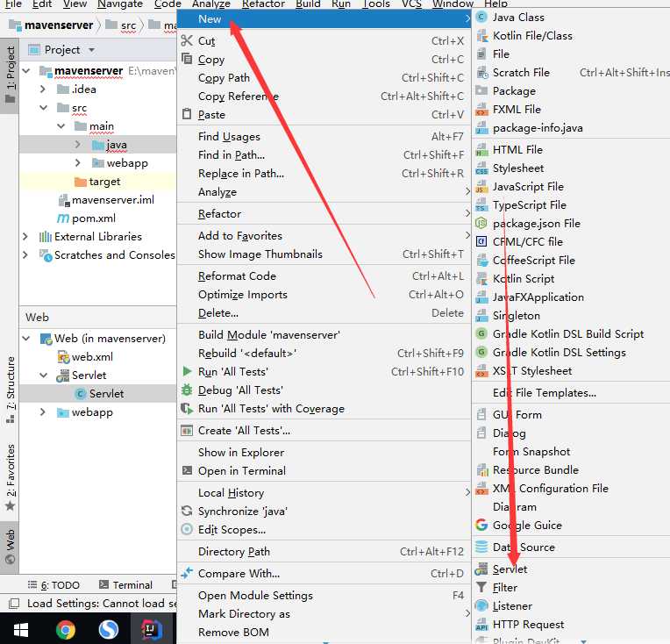Pick Gradle Kotlin DSL Build Script
Screen dimensions: 670x644
[570, 334]
